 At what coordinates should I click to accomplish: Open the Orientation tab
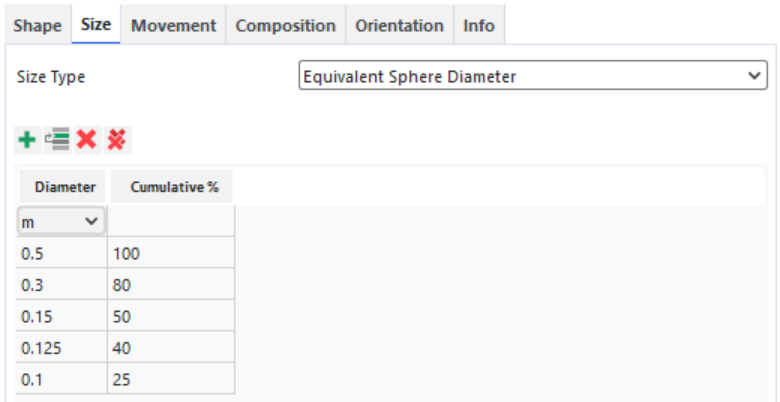399,26
